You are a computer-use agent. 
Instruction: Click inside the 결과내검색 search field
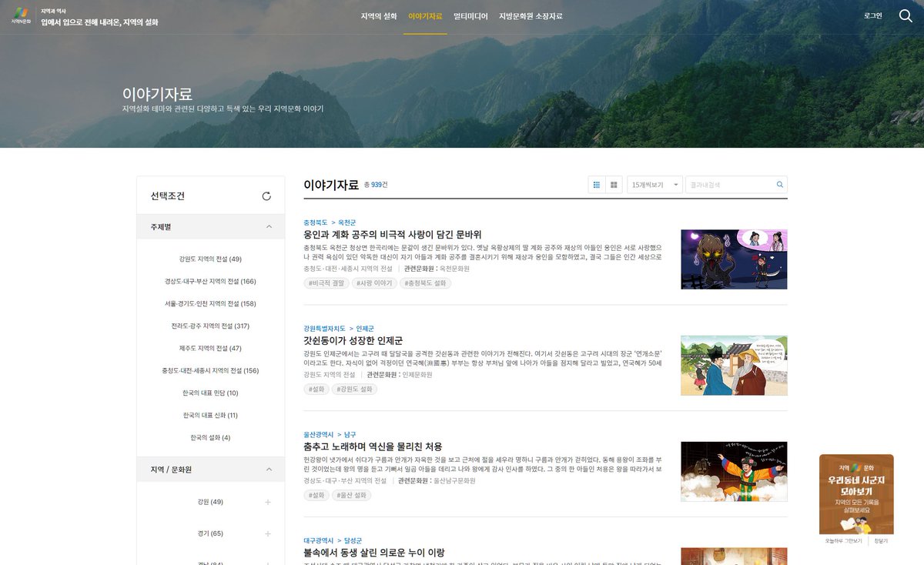click(x=729, y=185)
